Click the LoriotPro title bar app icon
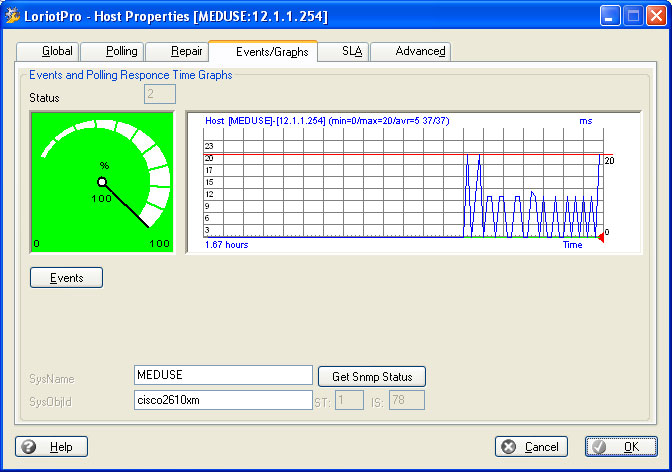The height and width of the screenshot is (472, 672). tap(13, 16)
